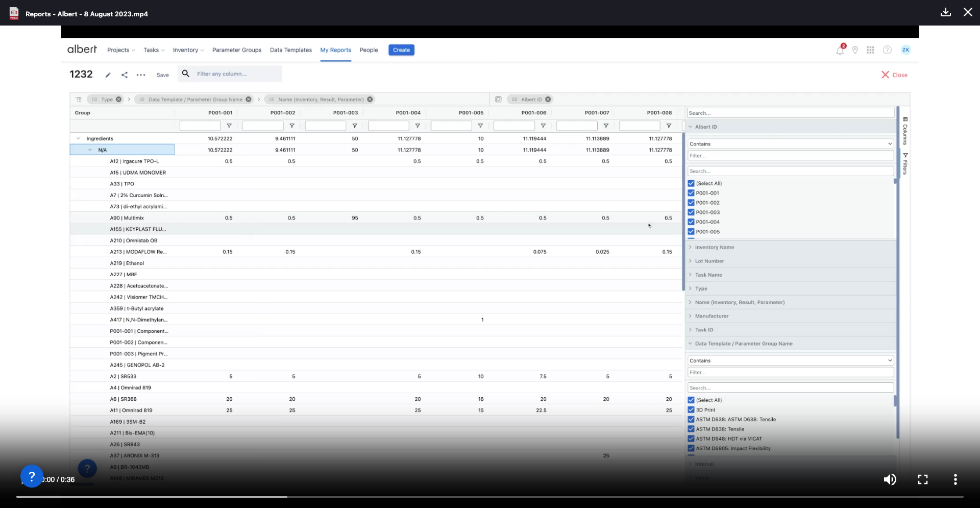Uncheck ASTM D638: Tensile checkbox

[691, 429]
